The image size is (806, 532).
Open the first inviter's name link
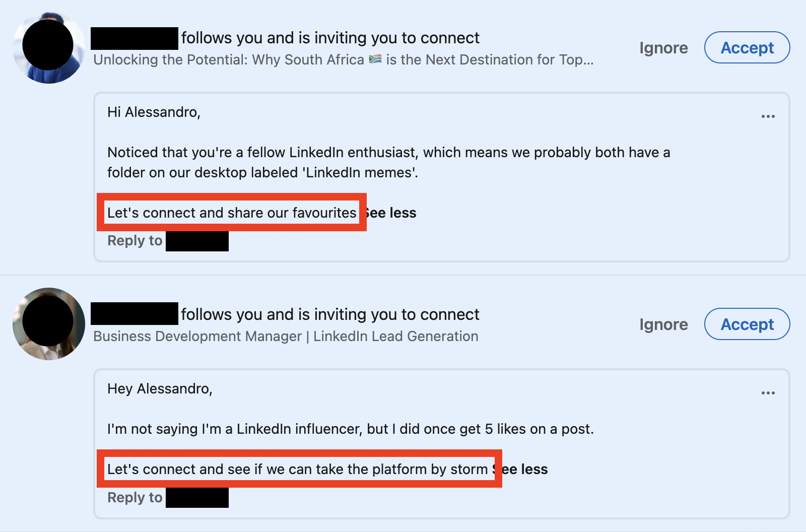(x=135, y=38)
